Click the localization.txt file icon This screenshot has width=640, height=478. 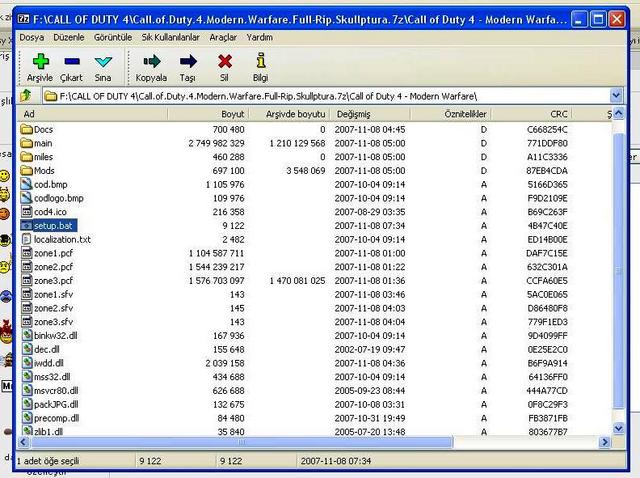coord(27,239)
